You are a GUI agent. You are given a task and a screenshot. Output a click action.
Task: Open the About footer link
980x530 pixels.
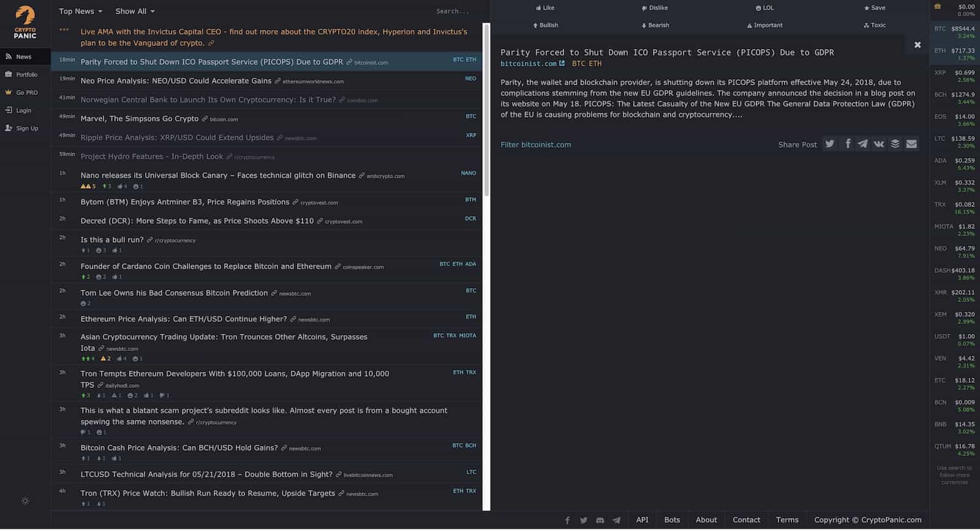706,520
